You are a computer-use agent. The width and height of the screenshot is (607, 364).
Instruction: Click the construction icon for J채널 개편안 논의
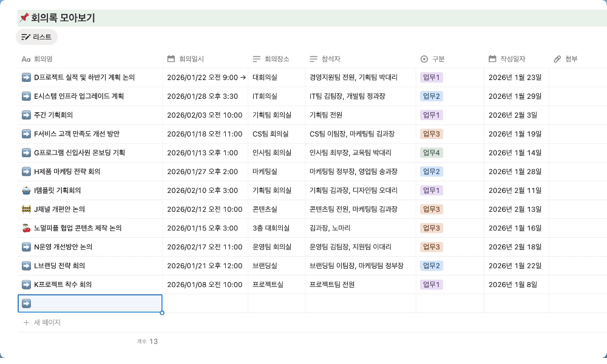pos(26,209)
